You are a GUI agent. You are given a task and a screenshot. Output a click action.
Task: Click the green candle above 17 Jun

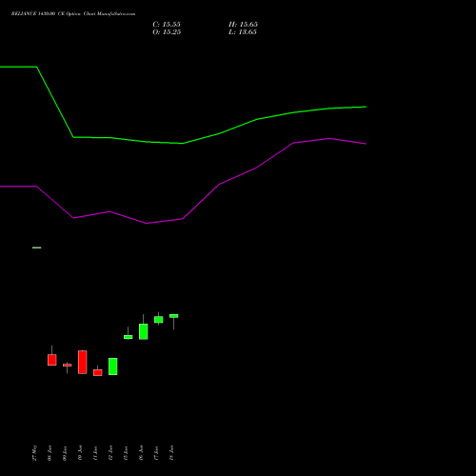[x=159, y=320]
